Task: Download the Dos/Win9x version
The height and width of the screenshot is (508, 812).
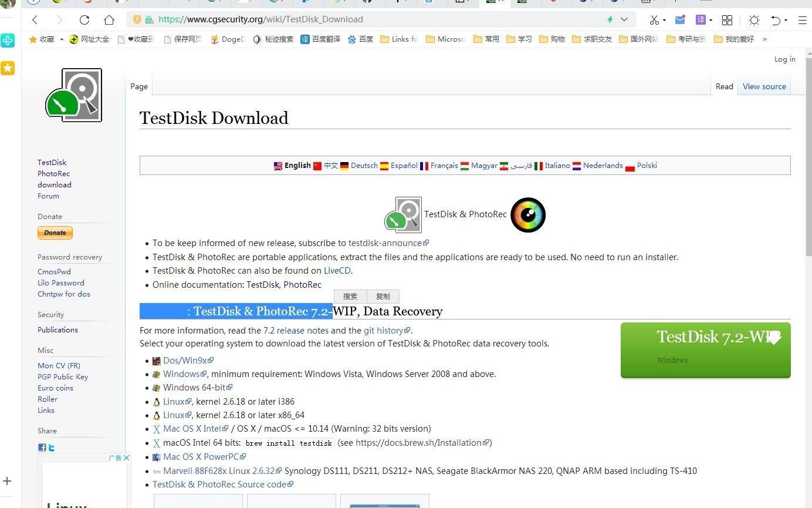Action: coord(188,360)
